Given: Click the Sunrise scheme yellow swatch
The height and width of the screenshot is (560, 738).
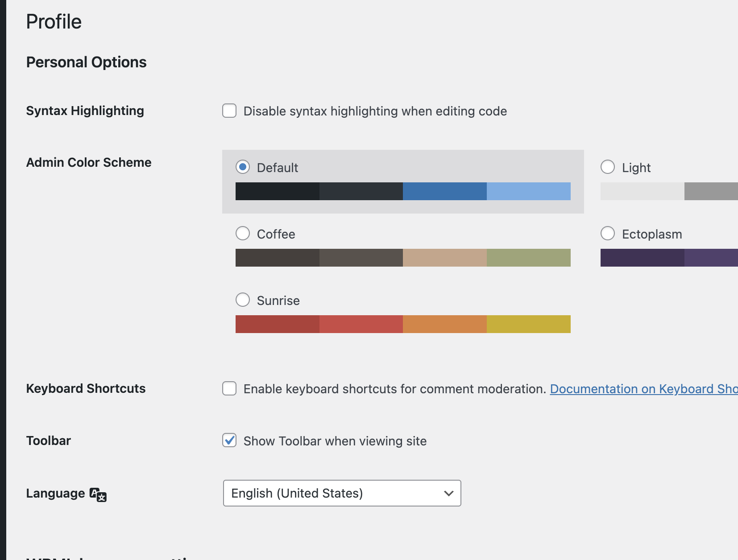Looking at the screenshot, I should click(528, 324).
